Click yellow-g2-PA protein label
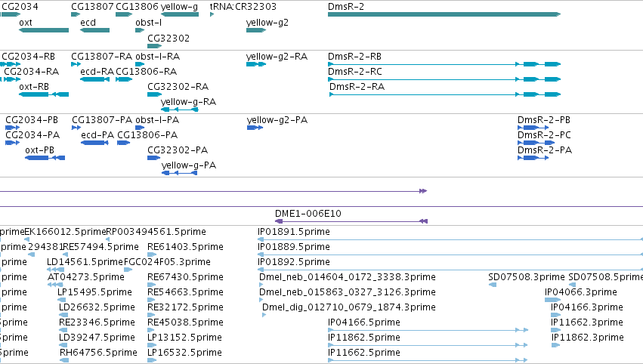Viewport: 643px width, 364px height. pos(277,119)
